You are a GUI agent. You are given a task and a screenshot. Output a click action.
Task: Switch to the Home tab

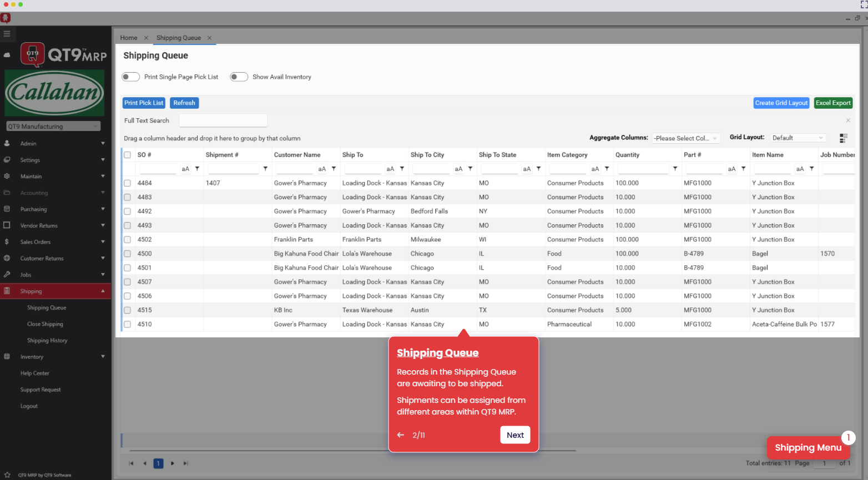coord(129,38)
